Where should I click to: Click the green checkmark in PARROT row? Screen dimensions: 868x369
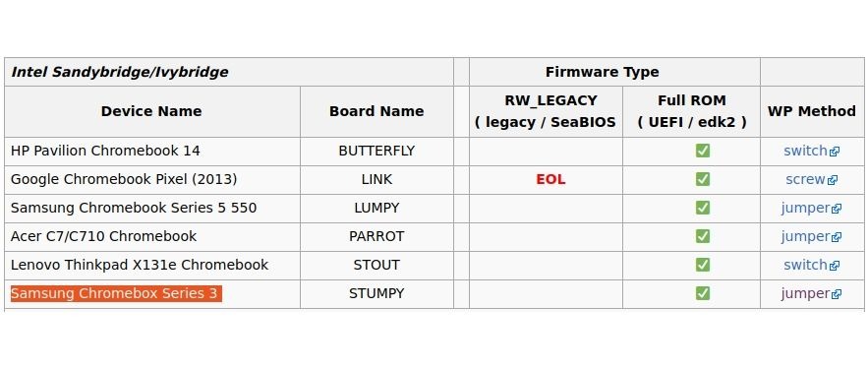703,236
